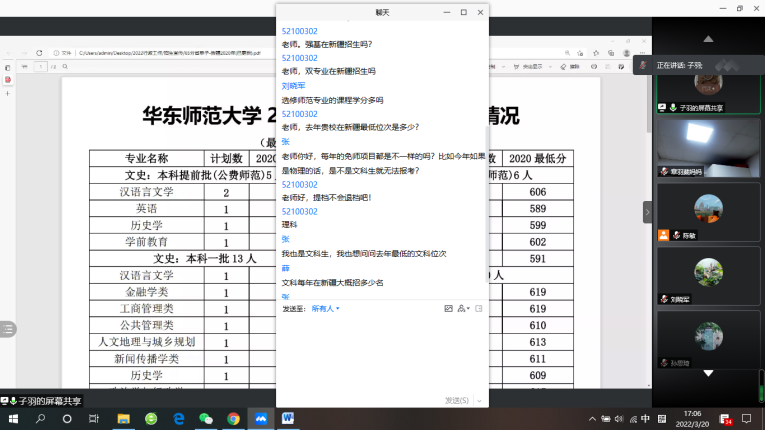Click sender name 薛 in chat
The image size is (765, 430).
[285, 268]
